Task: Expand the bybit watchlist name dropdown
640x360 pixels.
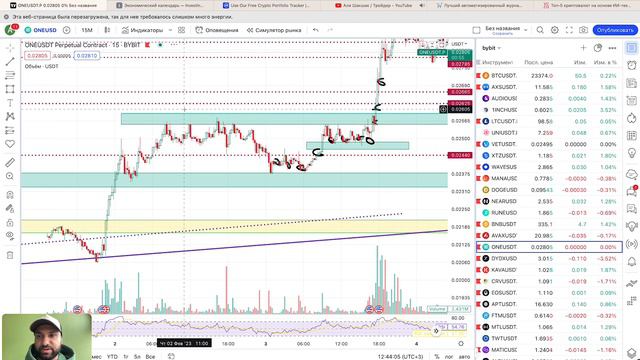Action: coord(491,48)
